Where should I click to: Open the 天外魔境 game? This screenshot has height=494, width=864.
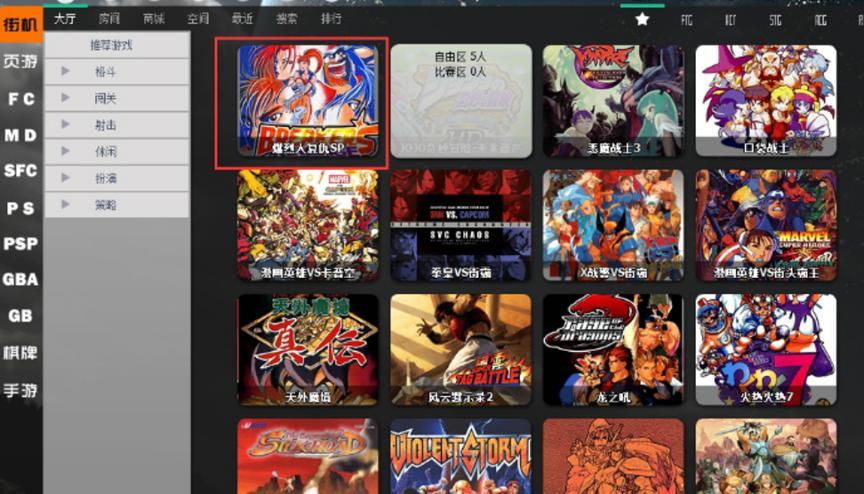tap(308, 350)
